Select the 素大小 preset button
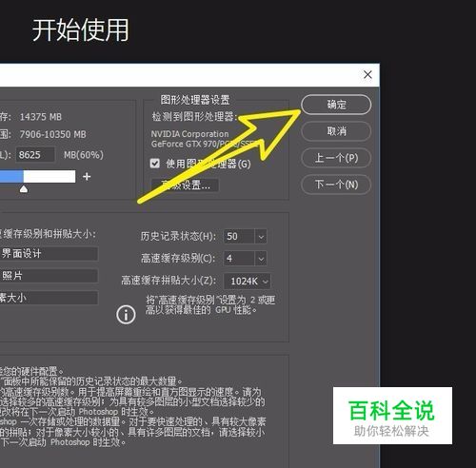 click(49, 298)
